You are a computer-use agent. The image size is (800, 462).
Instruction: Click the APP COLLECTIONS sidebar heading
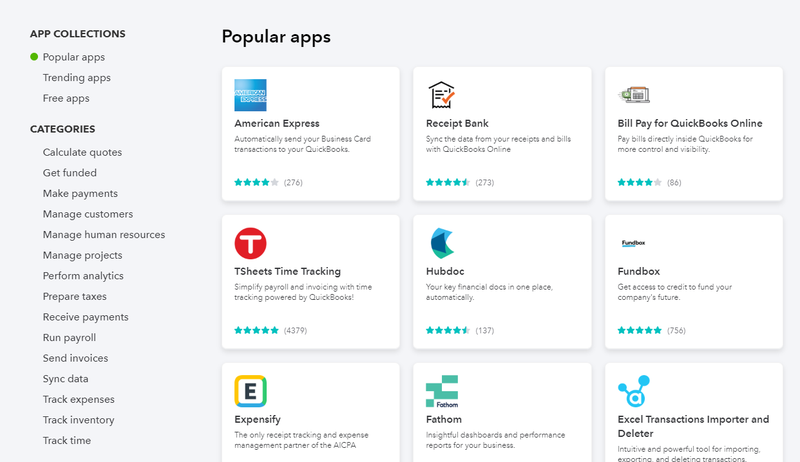(x=78, y=34)
